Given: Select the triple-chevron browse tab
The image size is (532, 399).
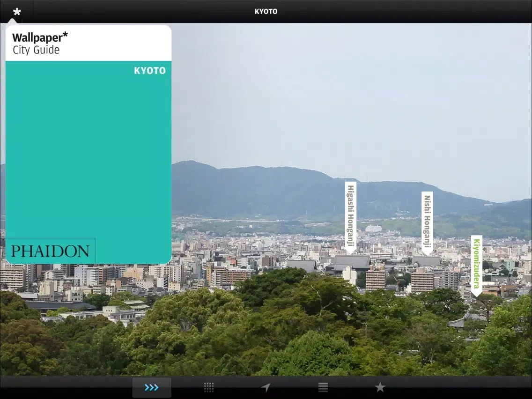Looking at the screenshot, I should [152, 387].
